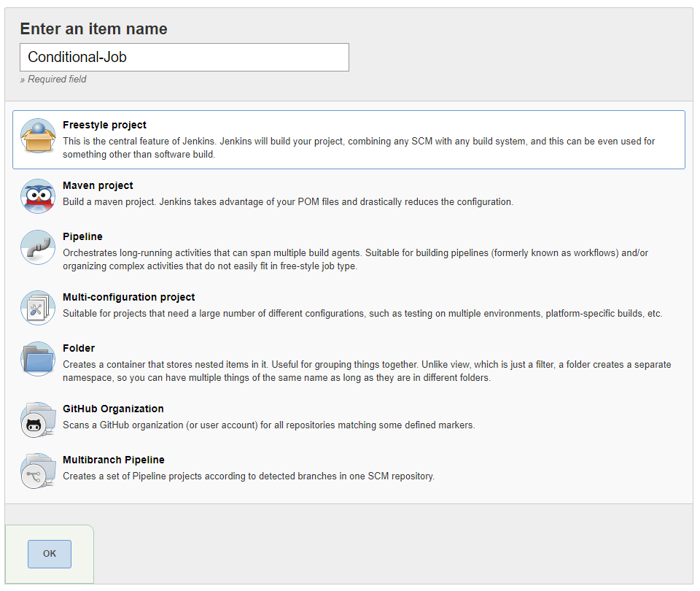Click the Pipeline pipe icon

(38, 247)
